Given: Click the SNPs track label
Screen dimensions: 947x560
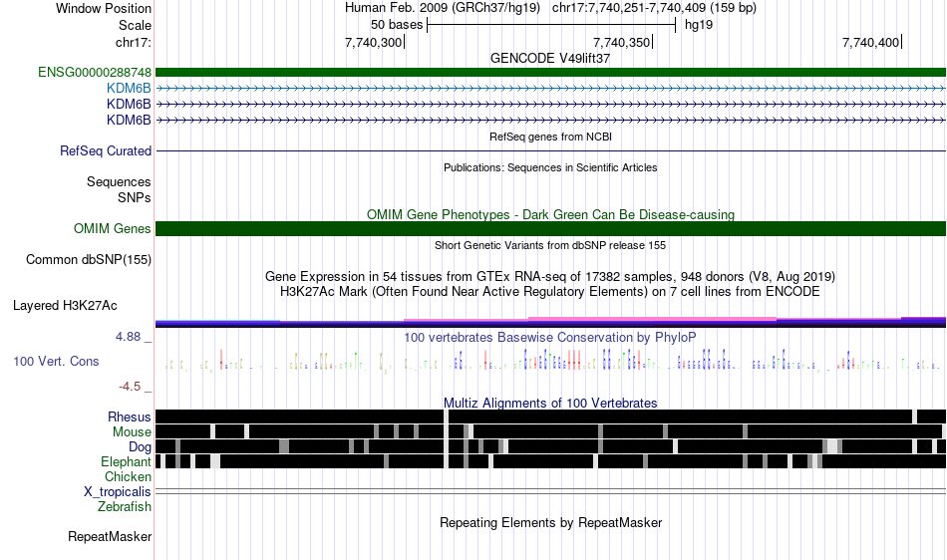Looking at the screenshot, I should coord(135,197).
